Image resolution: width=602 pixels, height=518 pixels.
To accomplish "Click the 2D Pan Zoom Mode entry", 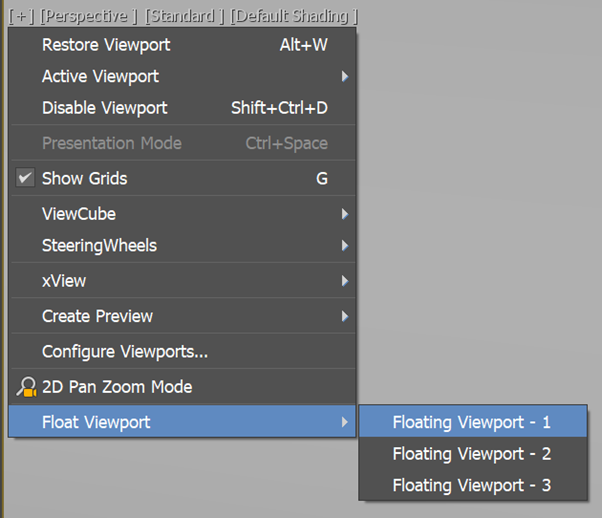I will pos(182,387).
